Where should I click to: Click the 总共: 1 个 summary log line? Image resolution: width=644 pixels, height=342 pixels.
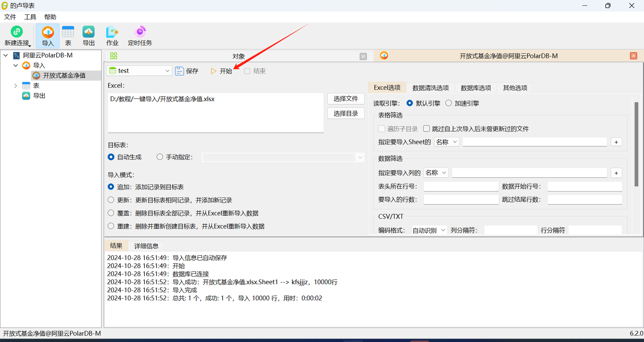point(215,298)
